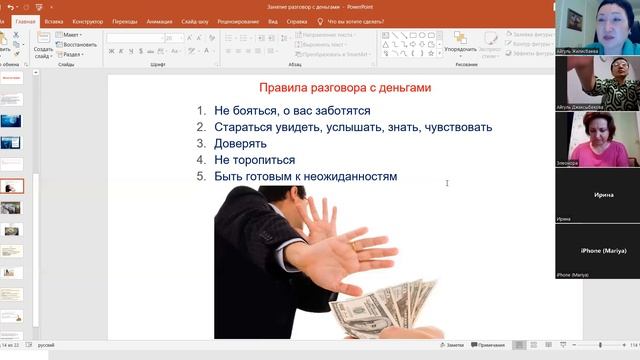The height and width of the screenshot is (360, 640).
Task: Open Направление текста (Text Direction) dropdown
Action: click(325, 35)
